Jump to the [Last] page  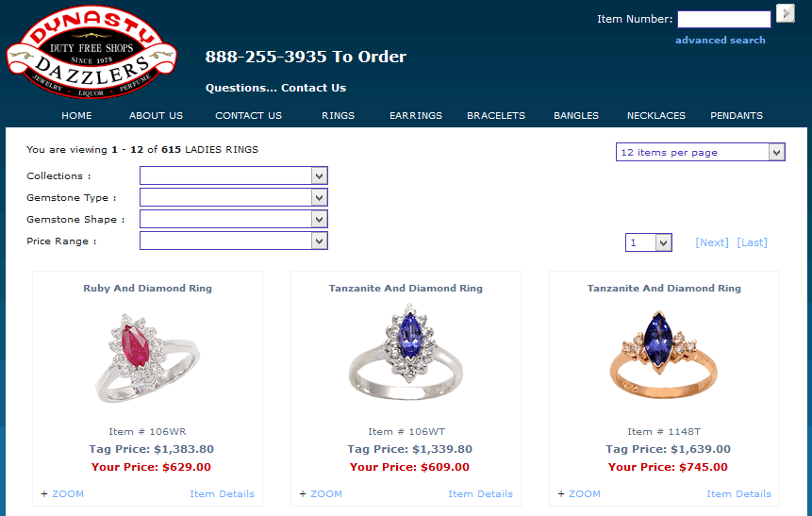752,242
